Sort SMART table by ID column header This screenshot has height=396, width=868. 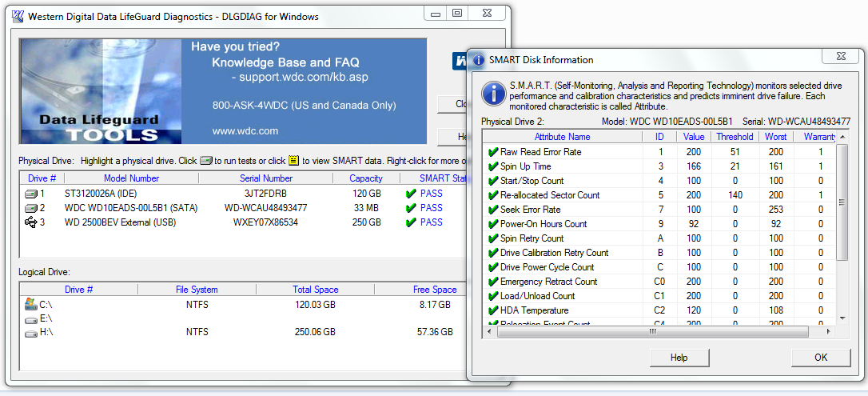point(659,137)
